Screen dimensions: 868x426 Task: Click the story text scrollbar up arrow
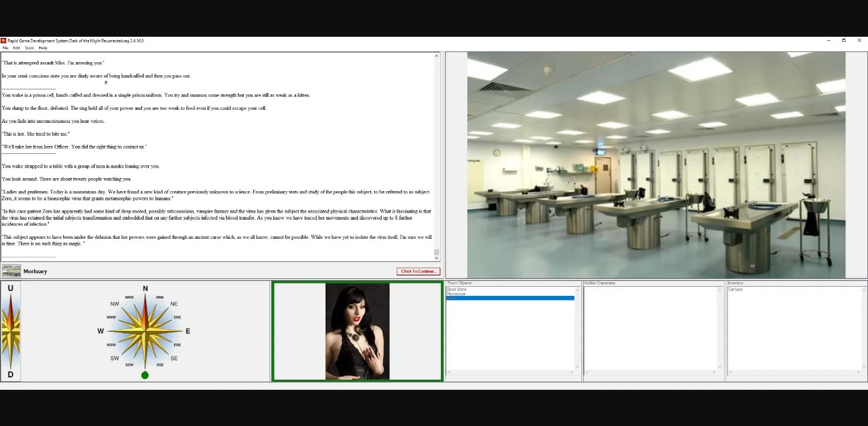click(x=436, y=56)
